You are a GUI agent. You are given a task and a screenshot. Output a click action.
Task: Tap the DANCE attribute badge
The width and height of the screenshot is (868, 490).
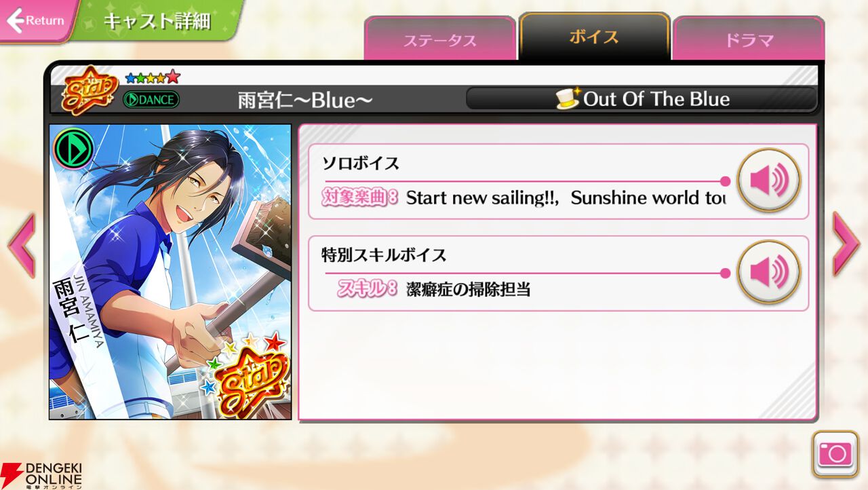point(151,100)
